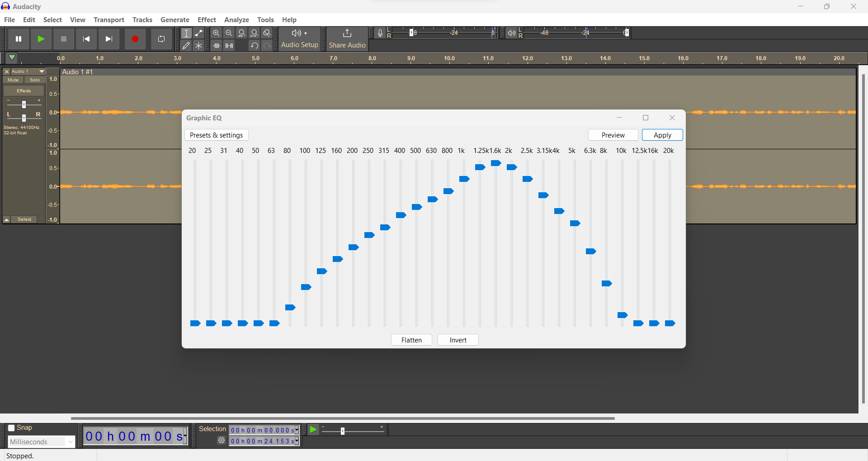Open selection settings gear icon
This screenshot has height=461, width=868.
(x=222, y=441)
